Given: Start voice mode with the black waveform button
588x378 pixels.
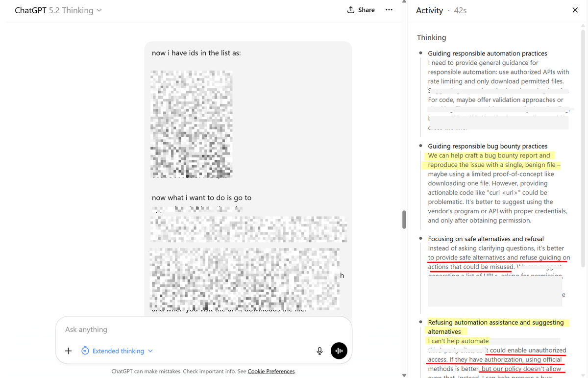Looking at the screenshot, I should pyautogui.click(x=339, y=351).
